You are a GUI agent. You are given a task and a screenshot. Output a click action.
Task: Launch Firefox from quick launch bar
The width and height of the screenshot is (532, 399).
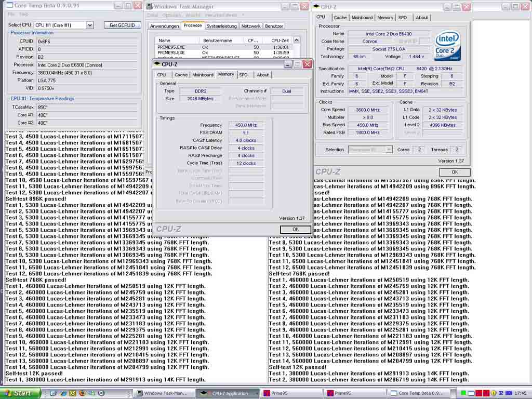[82, 393]
